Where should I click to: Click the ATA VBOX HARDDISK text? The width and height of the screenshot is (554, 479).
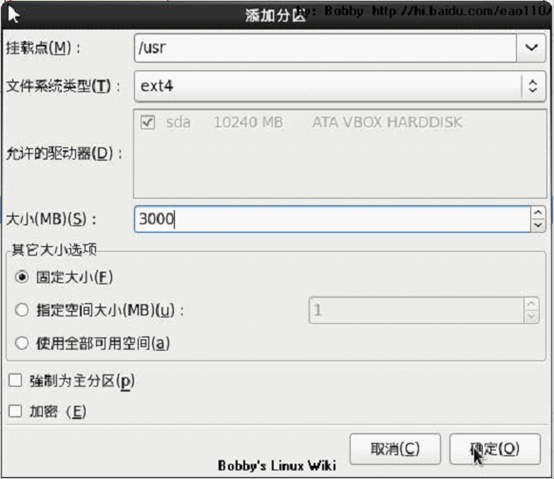(387, 123)
